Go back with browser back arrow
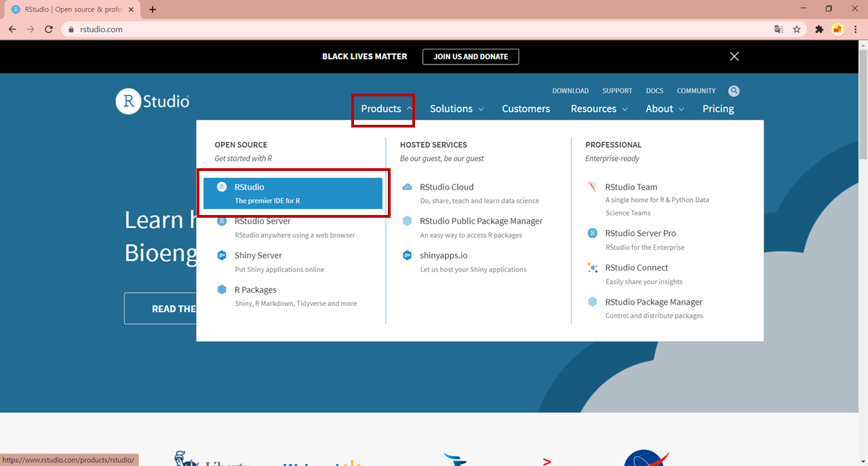 12,29
